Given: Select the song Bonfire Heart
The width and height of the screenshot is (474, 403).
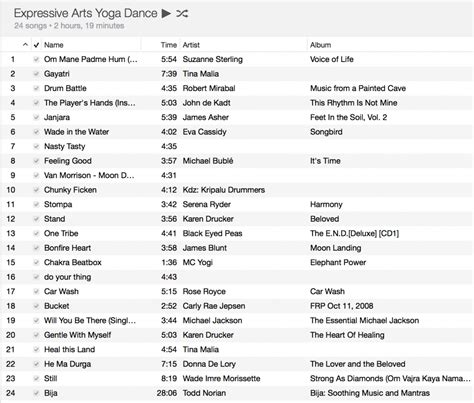Looking at the screenshot, I should [x=67, y=248].
